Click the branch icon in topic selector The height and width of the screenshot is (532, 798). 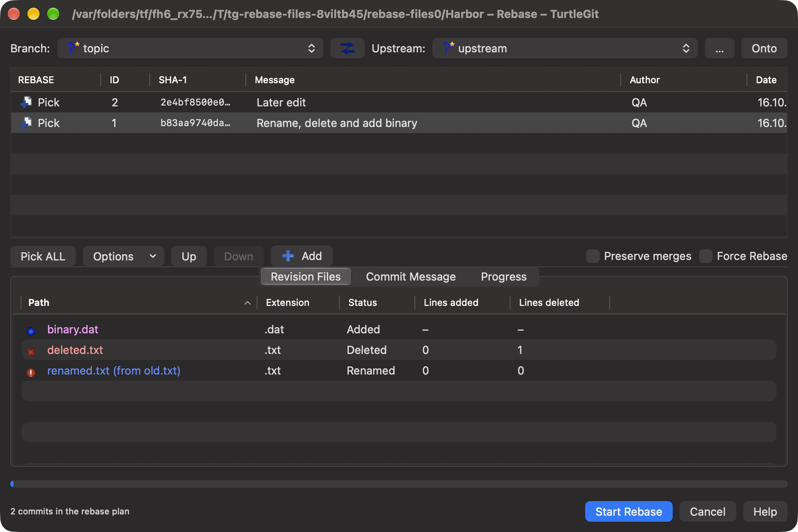pyautogui.click(x=73, y=48)
